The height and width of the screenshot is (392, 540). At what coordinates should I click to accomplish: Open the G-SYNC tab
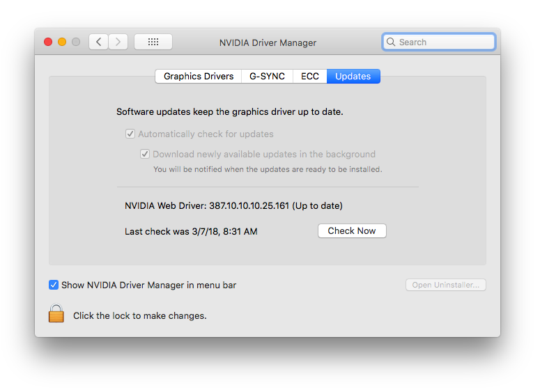pos(267,76)
